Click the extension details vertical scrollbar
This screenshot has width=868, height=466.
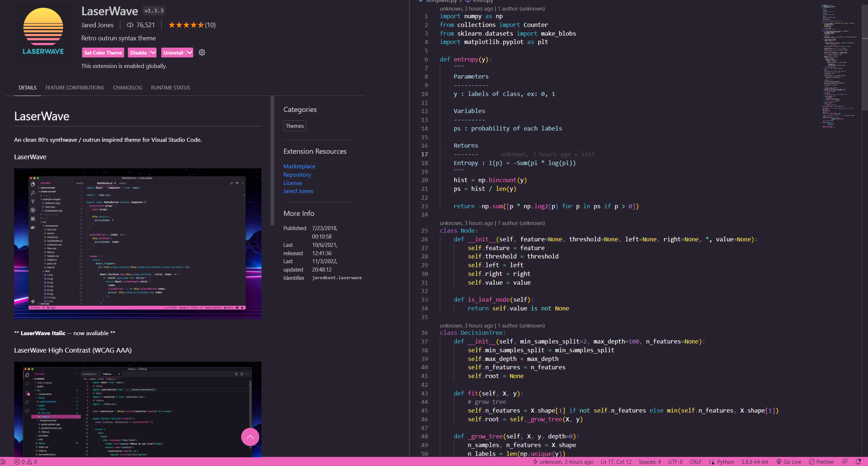click(272, 161)
